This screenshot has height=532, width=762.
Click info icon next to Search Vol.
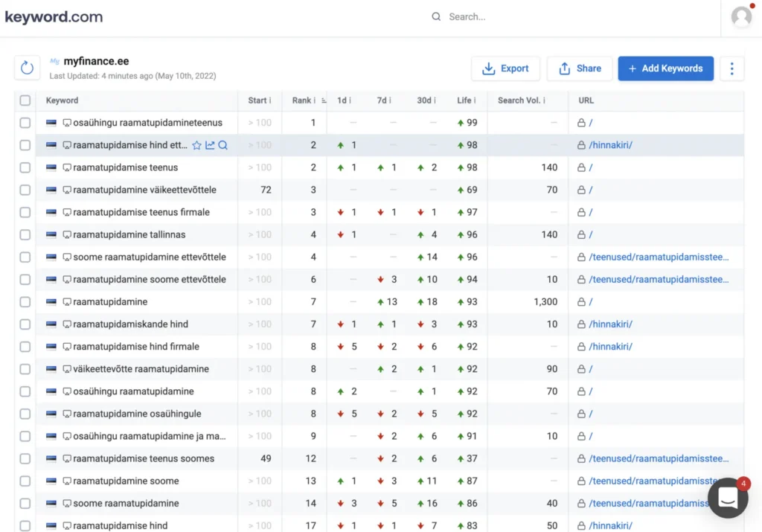click(x=544, y=100)
